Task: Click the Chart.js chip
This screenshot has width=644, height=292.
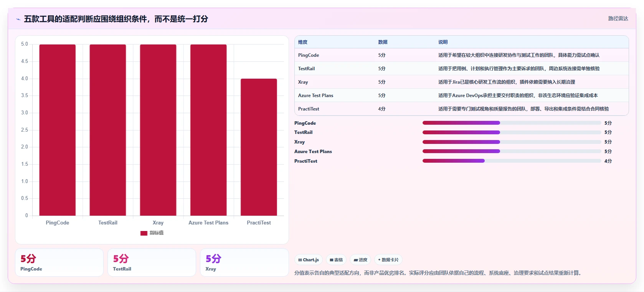Action: (309, 260)
